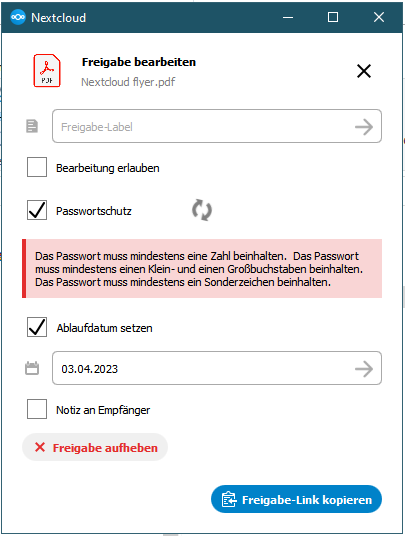This screenshot has width=405, height=536.
Task: Uncheck the Passwortschutz checkbox
Action: (37, 210)
